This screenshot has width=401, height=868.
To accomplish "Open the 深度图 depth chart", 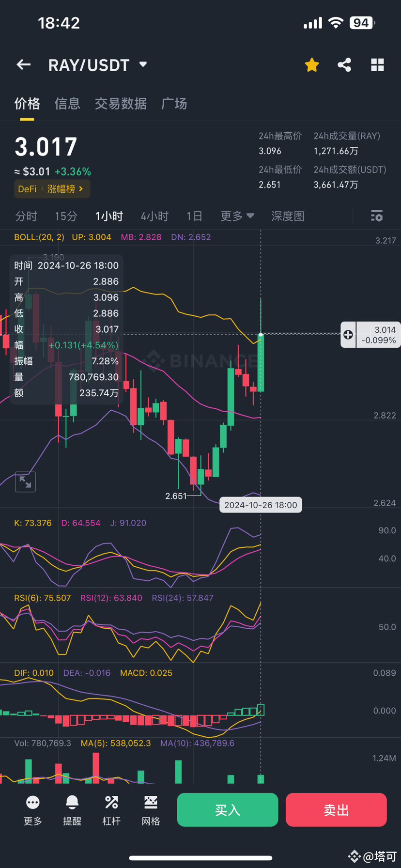I will (288, 216).
